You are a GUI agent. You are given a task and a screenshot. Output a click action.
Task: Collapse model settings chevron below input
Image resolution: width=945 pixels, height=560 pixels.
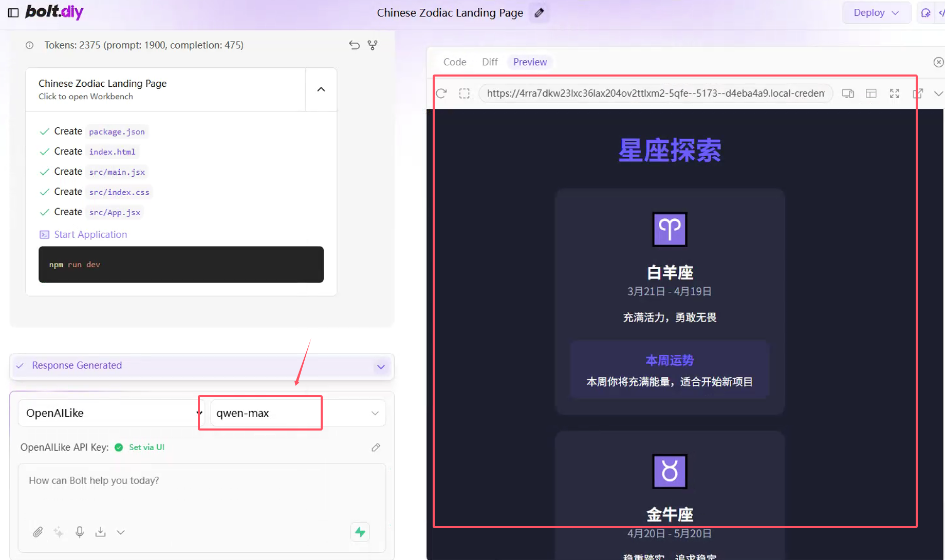pyautogui.click(x=121, y=532)
